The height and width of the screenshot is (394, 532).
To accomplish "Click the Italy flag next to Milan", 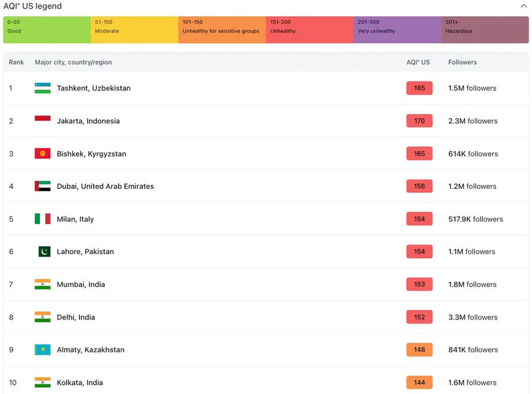I will pyautogui.click(x=42, y=219).
